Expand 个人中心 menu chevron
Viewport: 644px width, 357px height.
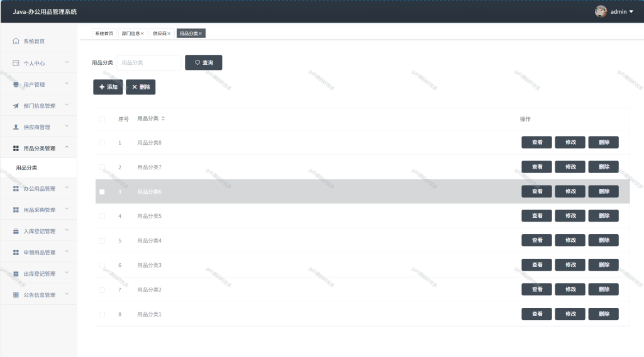pos(67,62)
